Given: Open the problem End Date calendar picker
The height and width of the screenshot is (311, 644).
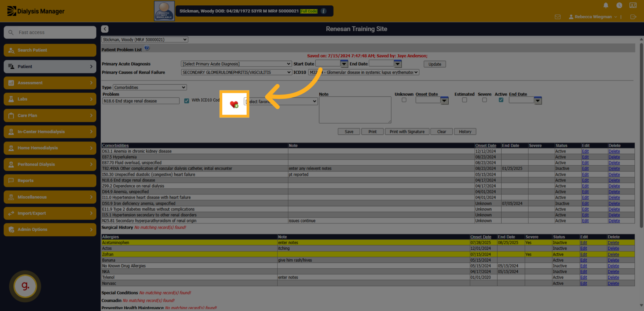Looking at the screenshot, I should [x=538, y=101].
